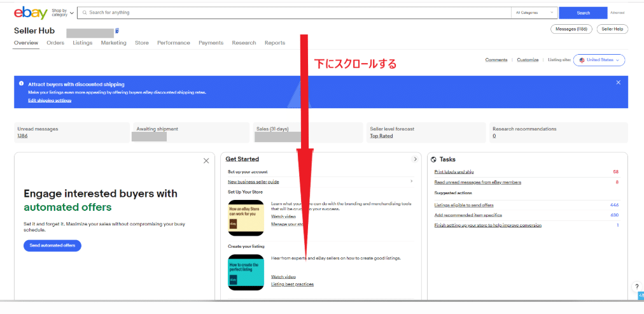Screen dimensions: 644x314
Task: Focus the Search for anything field
Action: [x=294, y=13]
